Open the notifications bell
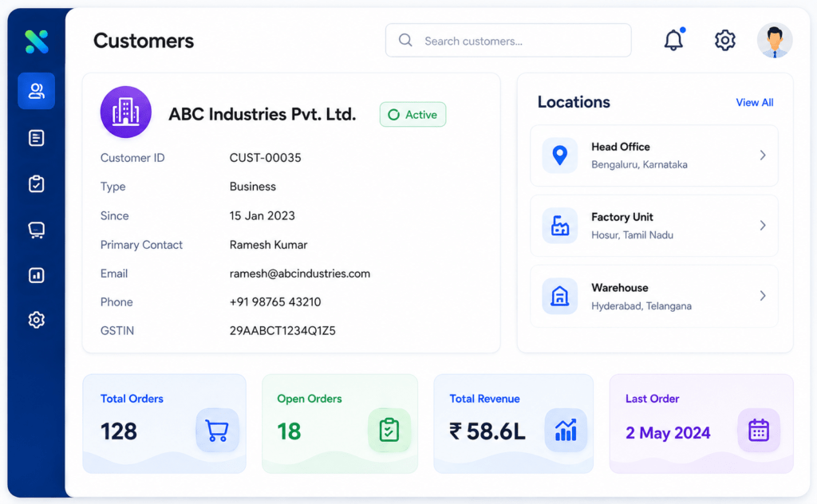 click(673, 40)
